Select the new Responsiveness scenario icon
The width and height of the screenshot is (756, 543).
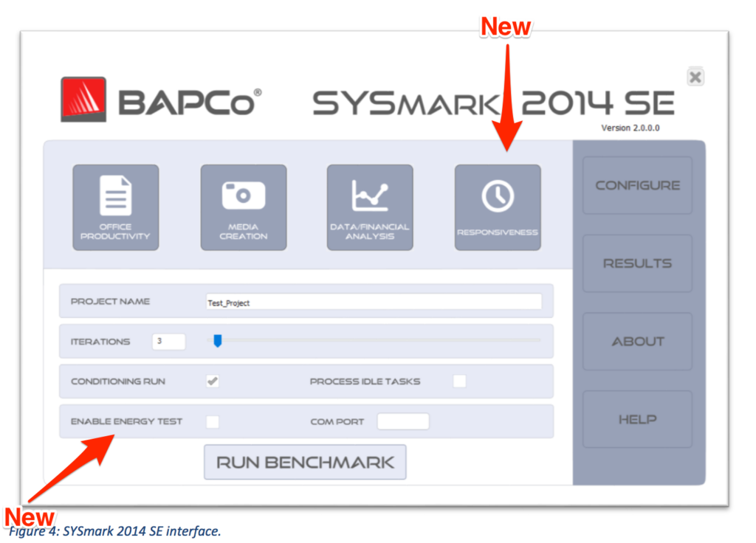click(x=498, y=207)
